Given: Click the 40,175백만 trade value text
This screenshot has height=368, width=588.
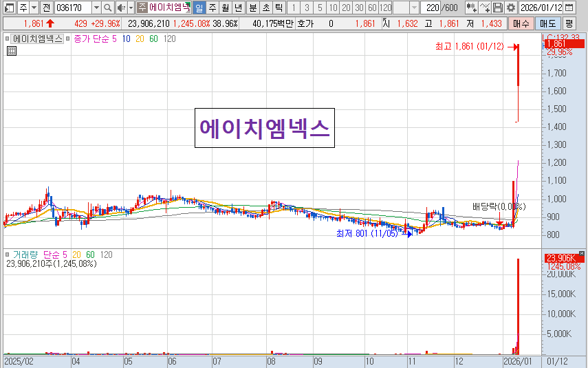Looking at the screenshot, I should 272,23.
